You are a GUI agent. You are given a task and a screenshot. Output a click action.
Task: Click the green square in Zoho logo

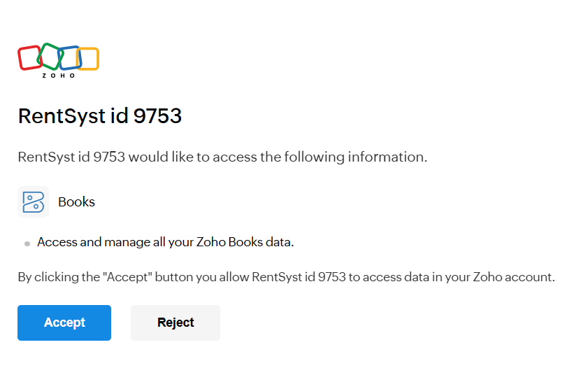pyautogui.click(x=50, y=56)
